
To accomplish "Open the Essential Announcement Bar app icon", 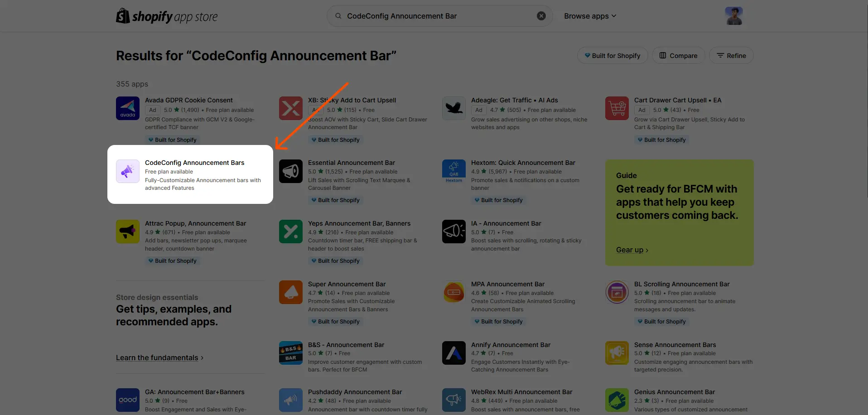I will [291, 171].
